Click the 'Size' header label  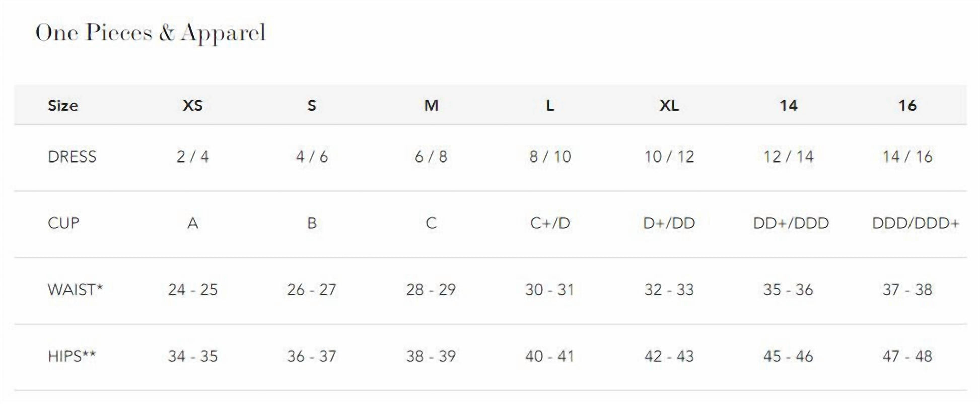(x=63, y=105)
